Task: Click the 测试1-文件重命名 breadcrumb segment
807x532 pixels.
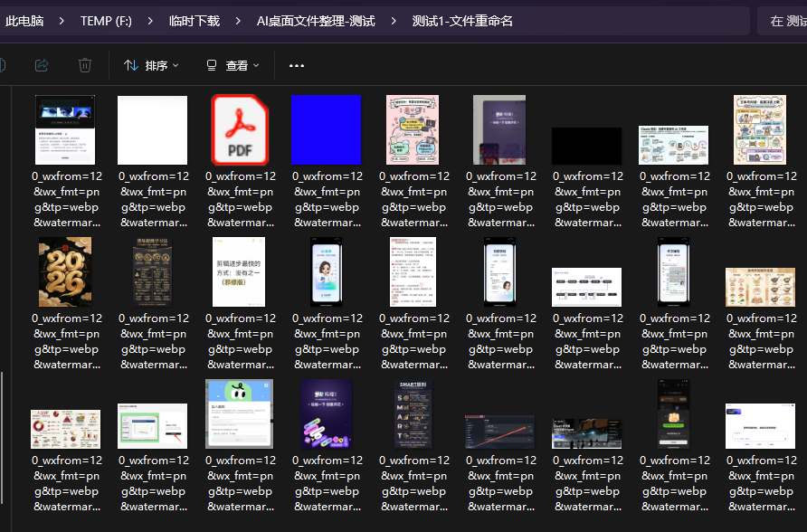Action: tap(463, 19)
